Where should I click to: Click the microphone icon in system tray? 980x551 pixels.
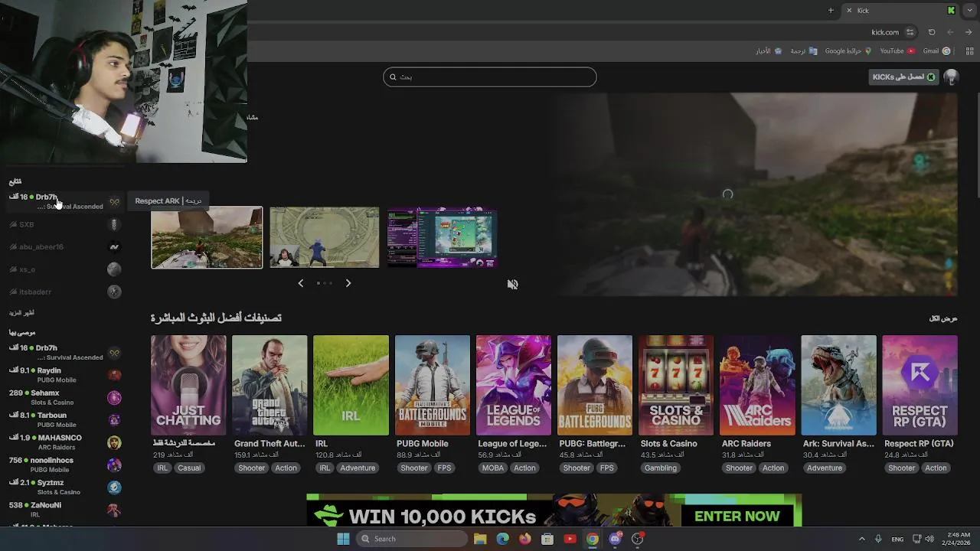point(878,539)
